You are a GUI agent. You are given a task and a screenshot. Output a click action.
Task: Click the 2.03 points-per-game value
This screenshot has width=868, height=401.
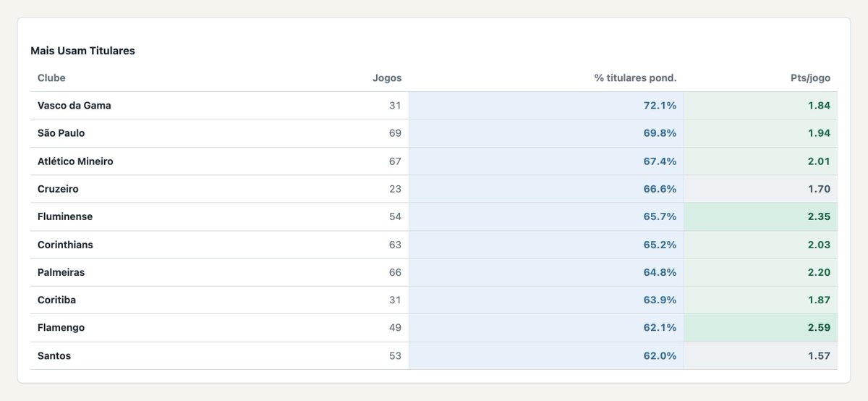(x=819, y=245)
